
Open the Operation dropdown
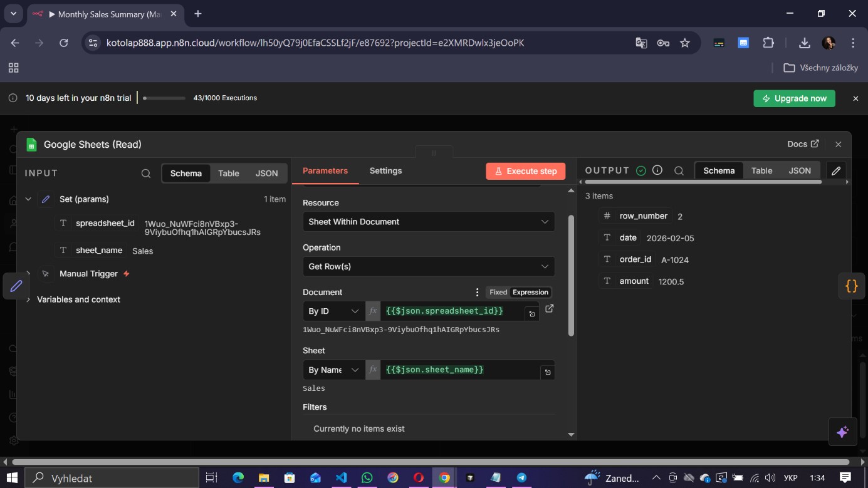(429, 266)
